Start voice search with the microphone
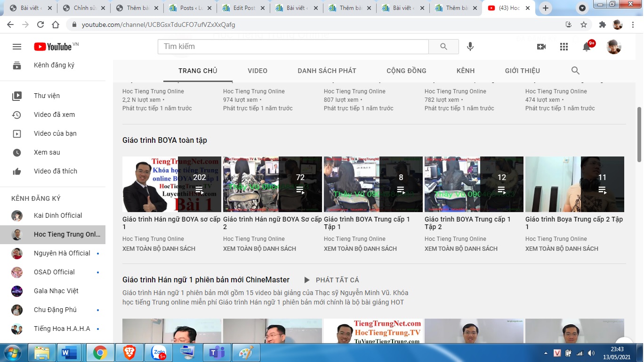The image size is (644, 362). [x=470, y=47]
